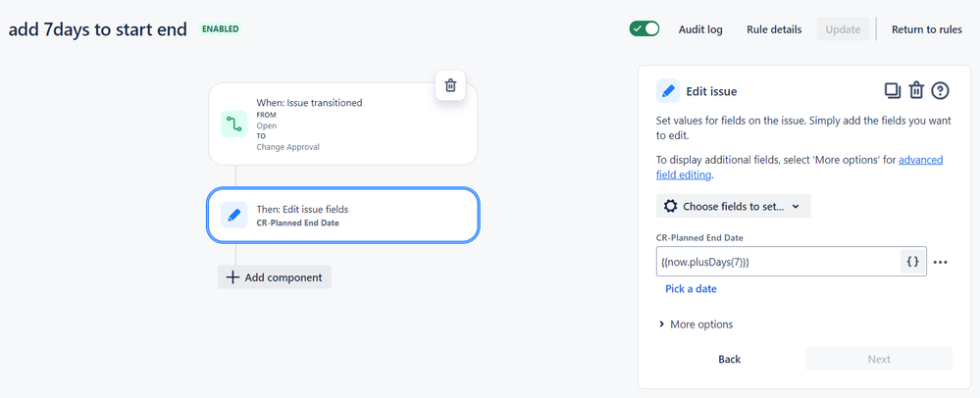
Task: Open Rule details
Action: [774, 29]
